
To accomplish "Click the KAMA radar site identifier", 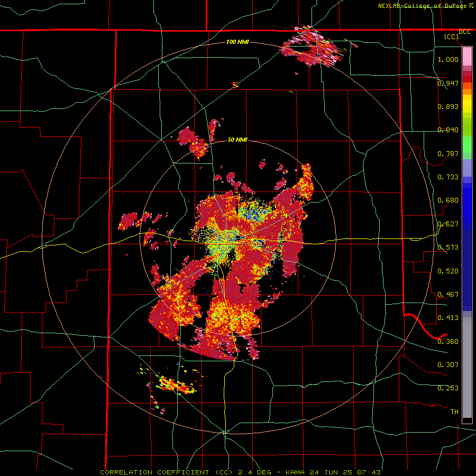I will [x=296, y=472].
